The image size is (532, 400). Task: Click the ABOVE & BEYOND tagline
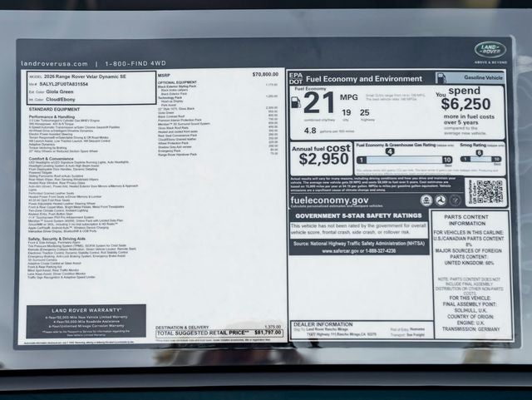(x=490, y=62)
